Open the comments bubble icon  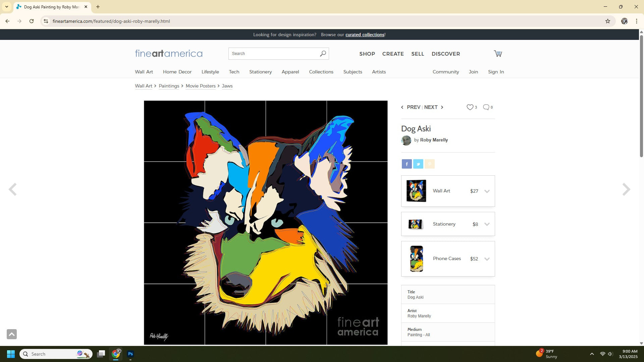tap(486, 107)
